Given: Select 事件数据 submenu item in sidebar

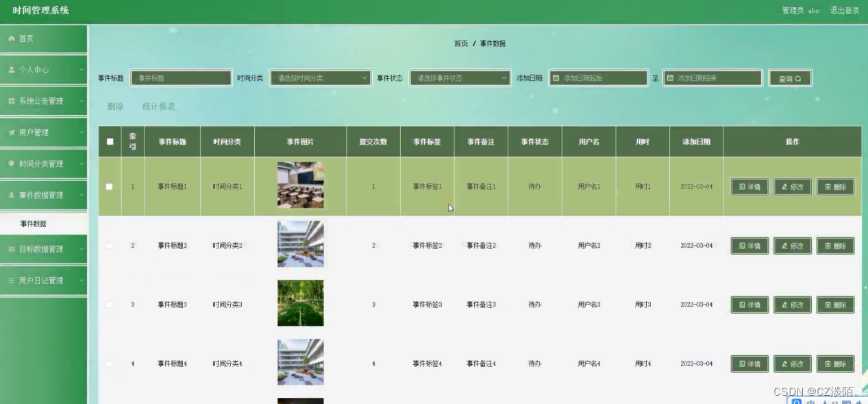Looking at the screenshot, I should point(44,224).
